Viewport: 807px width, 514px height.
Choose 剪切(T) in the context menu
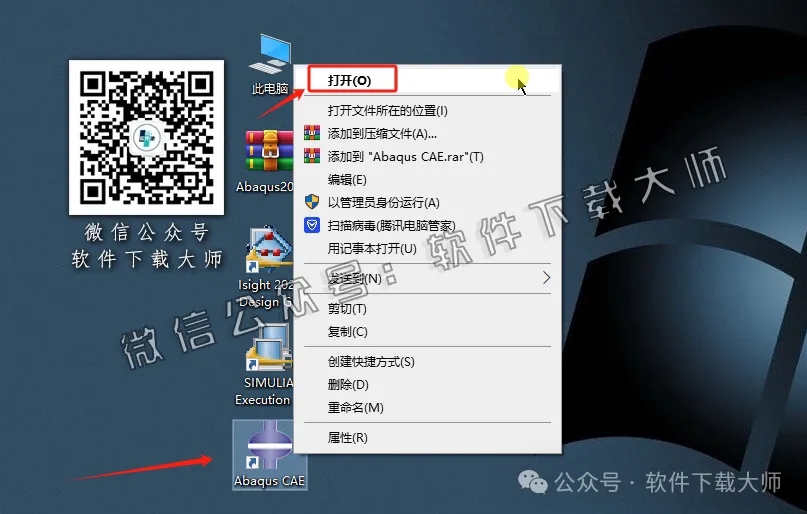(428, 309)
